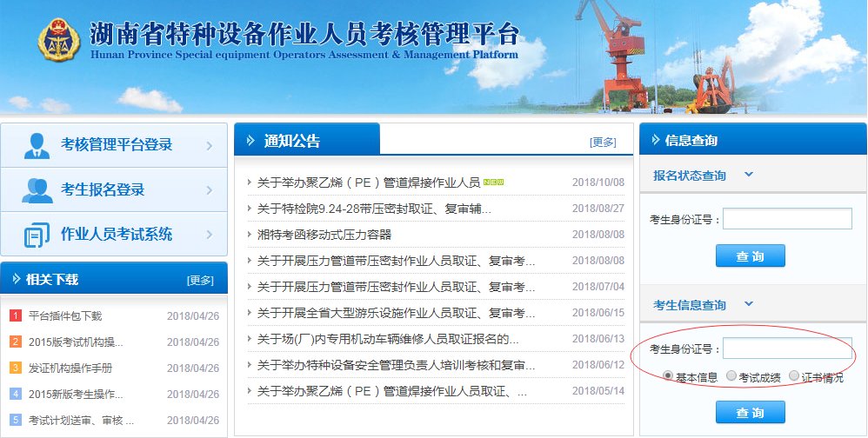Click the arrow icon before 通知公告 heading

(x=250, y=141)
